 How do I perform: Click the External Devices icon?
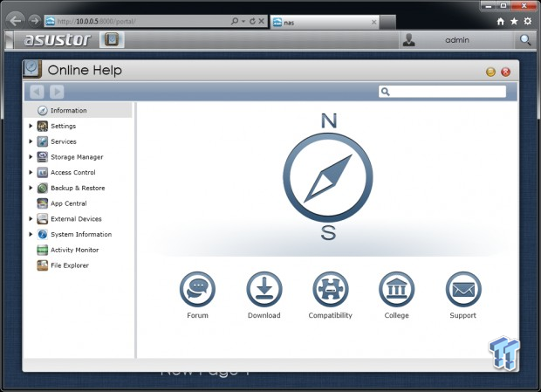coord(43,219)
